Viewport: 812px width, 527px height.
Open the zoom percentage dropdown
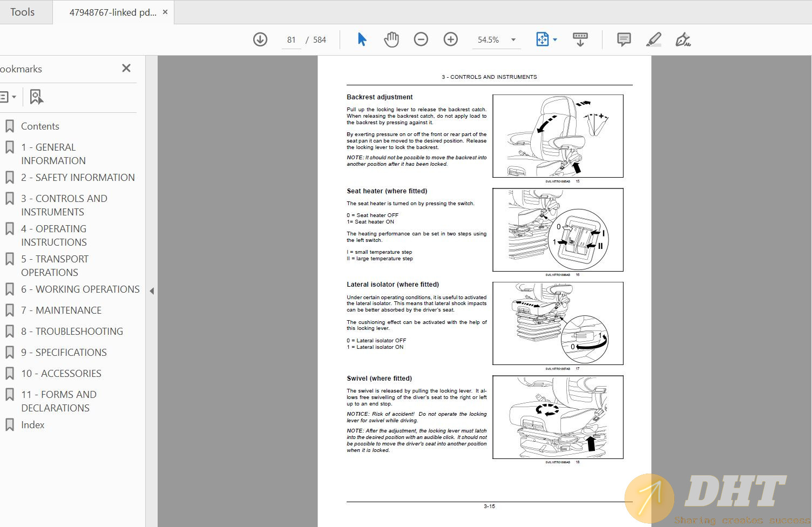(x=513, y=39)
